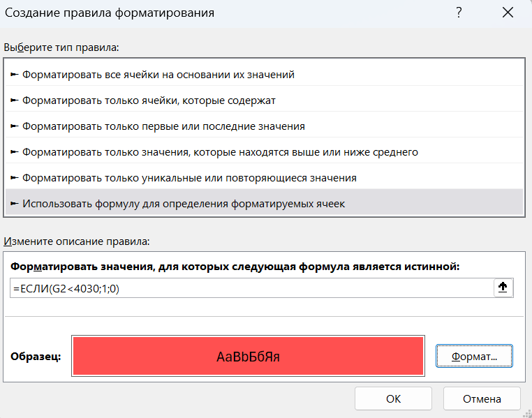
Task: Cancel with the Отмена button
Action: pyautogui.click(x=482, y=398)
